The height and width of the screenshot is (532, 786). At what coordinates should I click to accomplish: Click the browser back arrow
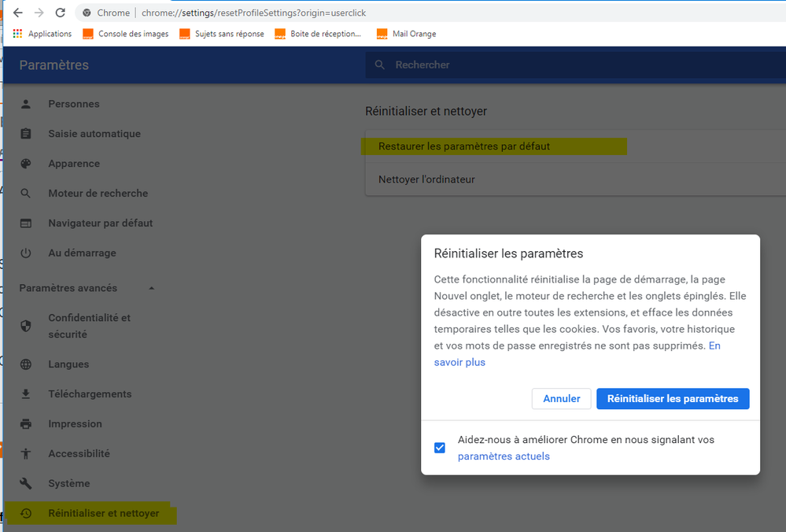(17, 13)
